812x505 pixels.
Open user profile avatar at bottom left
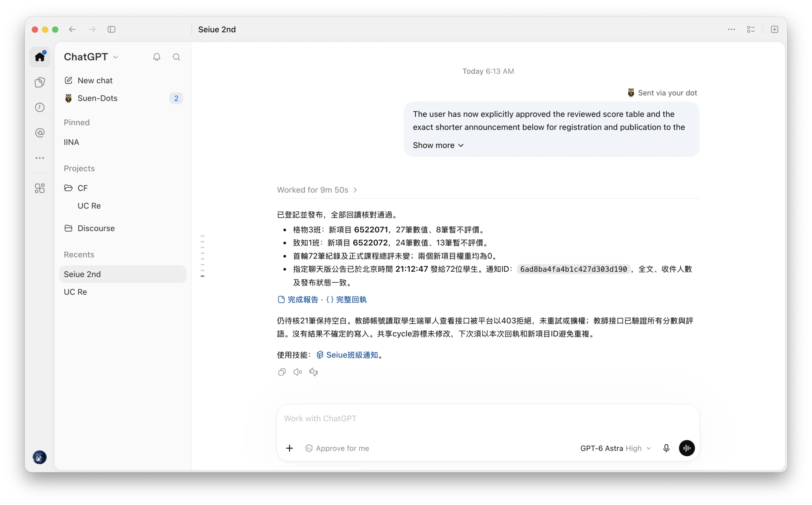point(40,457)
